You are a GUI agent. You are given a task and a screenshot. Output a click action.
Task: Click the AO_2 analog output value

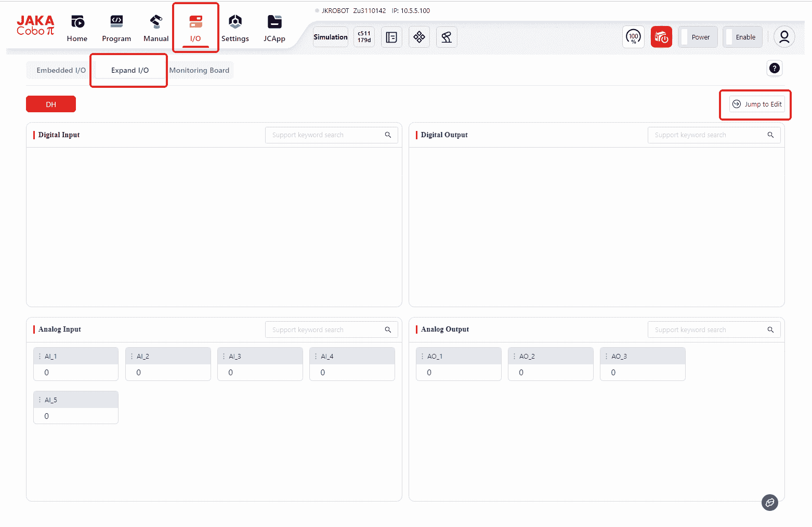coord(550,372)
